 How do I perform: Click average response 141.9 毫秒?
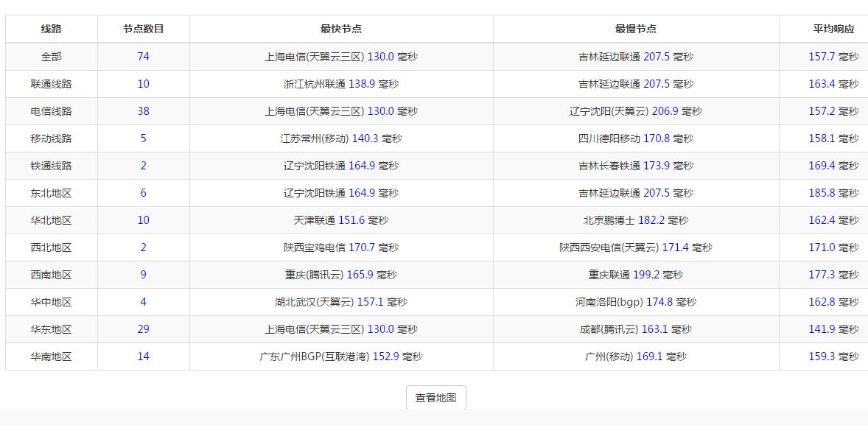click(833, 329)
